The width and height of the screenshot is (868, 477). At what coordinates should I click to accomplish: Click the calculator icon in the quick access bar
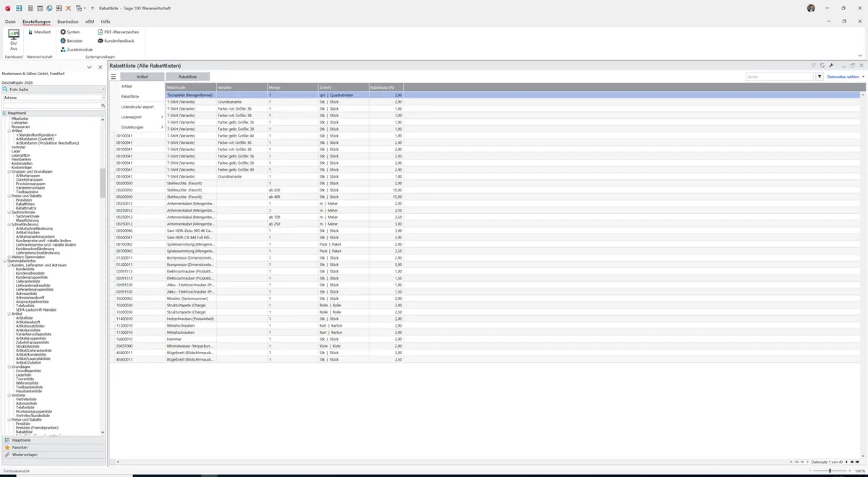[x=30, y=8]
